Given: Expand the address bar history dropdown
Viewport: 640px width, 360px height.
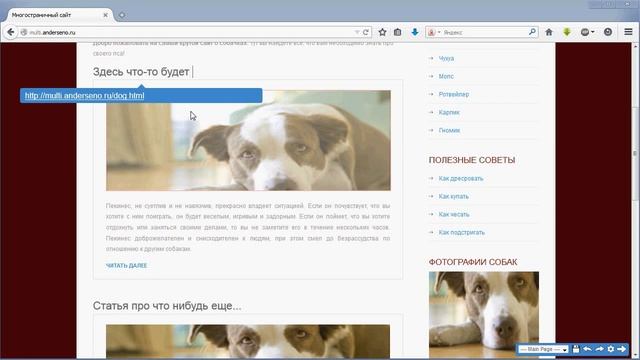Looking at the screenshot, I should pos(357,32).
